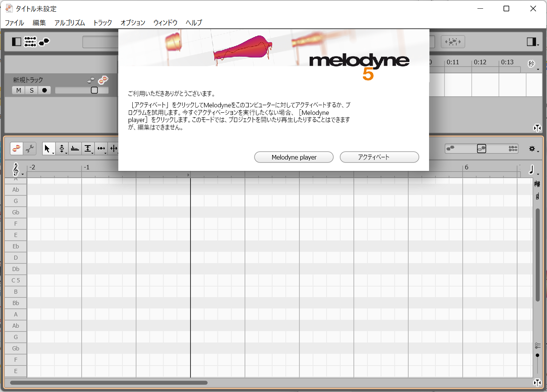Switch to note assignment mode wrench icon
Viewport: 547px width, 392px height.
pos(30,149)
